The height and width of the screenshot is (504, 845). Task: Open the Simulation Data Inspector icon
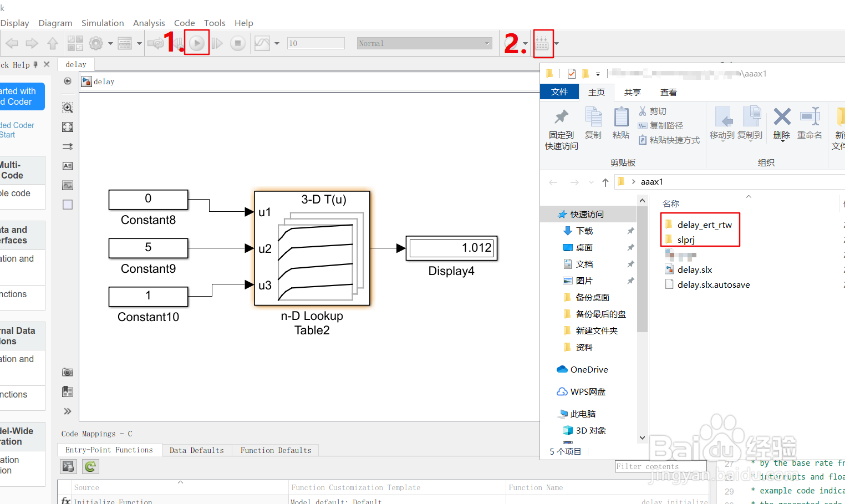tap(262, 43)
